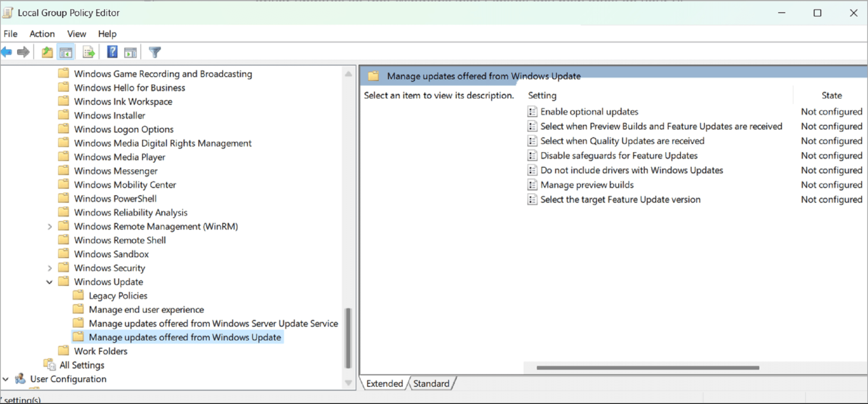Select Manage updates offered from Windows Server Update Service
The width and height of the screenshot is (868, 404).
pyautogui.click(x=213, y=324)
